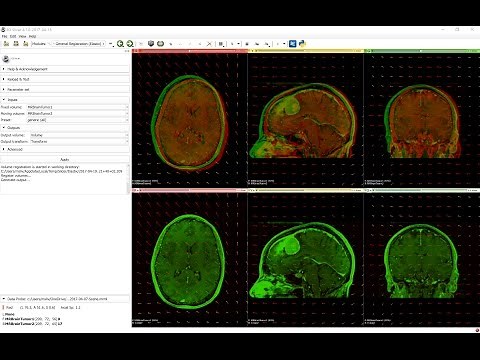Open the Edit menu
Viewport: 480px width, 360px height.
(13, 36)
